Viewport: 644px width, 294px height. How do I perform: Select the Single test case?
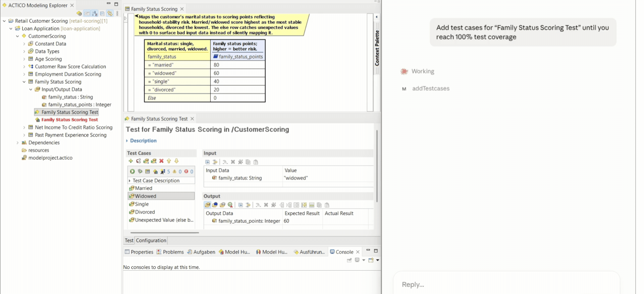coord(161,204)
